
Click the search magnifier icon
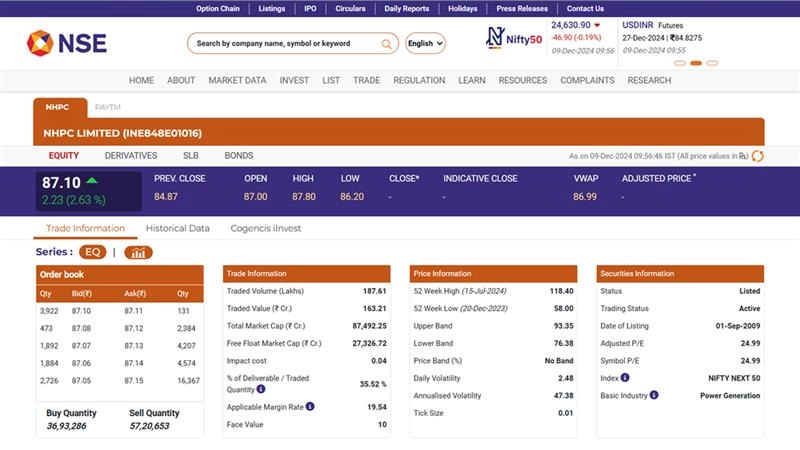click(387, 44)
